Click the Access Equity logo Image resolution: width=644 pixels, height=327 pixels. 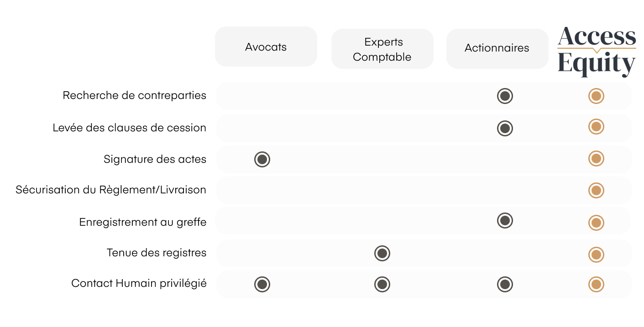(x=597, y=51)
